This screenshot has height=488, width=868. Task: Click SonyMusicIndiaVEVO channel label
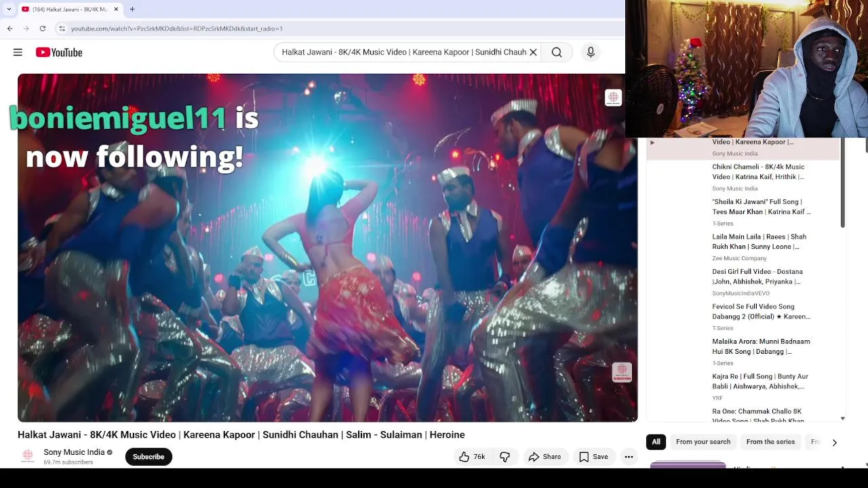[x=741, y=293]
